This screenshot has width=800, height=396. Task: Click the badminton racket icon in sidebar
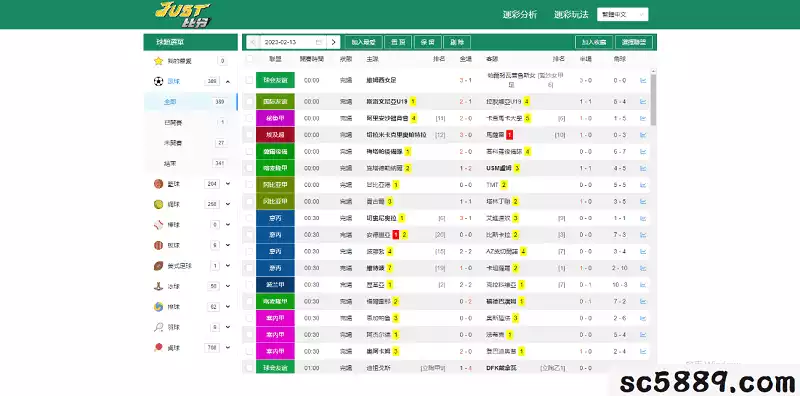click(x=158, y=327)
